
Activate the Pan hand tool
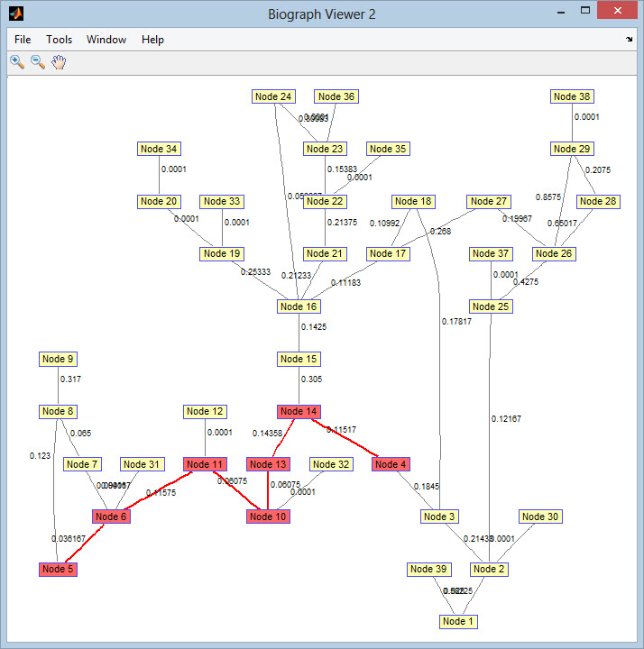coord(60,61)
